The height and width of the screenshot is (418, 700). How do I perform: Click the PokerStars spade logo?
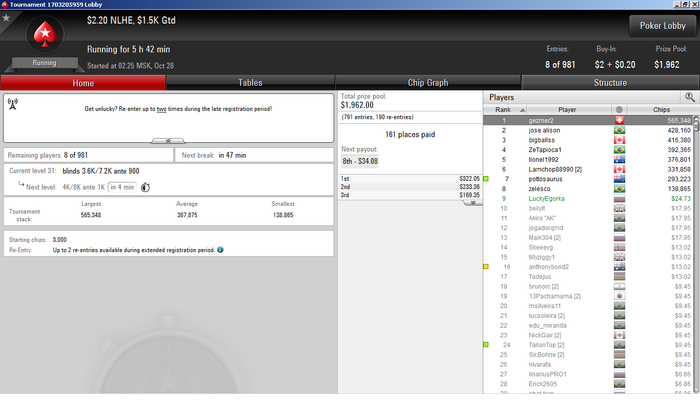click(45, 35)
